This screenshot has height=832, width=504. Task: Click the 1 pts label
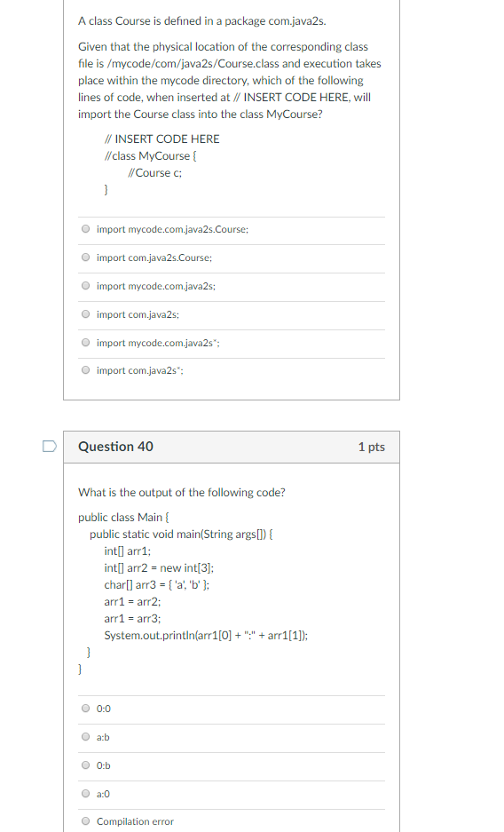372,447
